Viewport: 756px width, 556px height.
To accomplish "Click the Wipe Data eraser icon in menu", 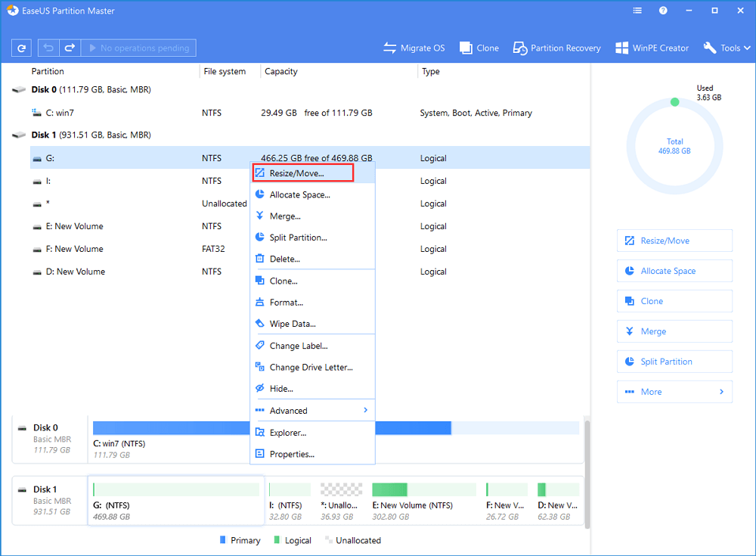I will (260, 323).
